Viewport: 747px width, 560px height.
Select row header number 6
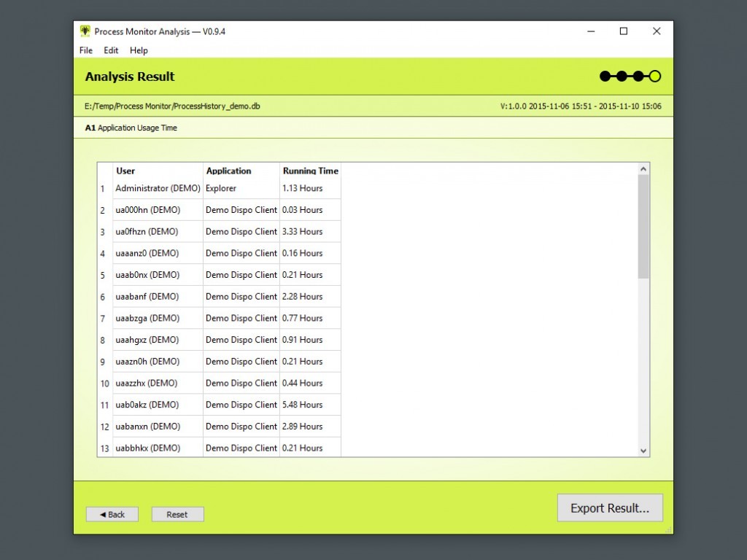(104, 297)
